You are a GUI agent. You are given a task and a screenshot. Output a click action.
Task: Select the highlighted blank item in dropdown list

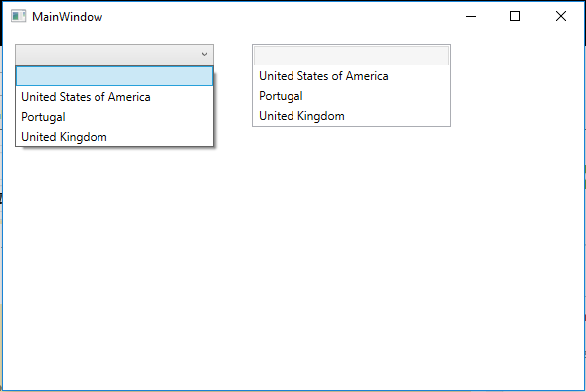click(114, 76)
